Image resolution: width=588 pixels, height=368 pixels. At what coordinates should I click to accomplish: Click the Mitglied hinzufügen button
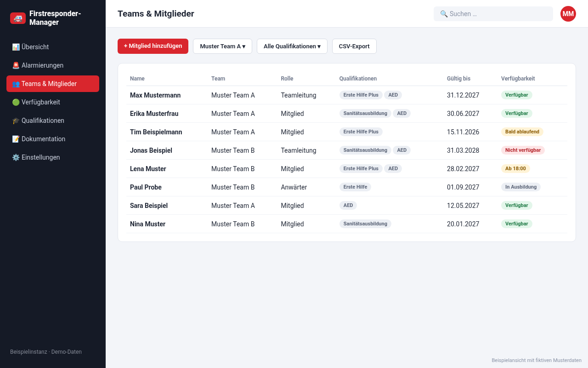[x=153, y=46]
